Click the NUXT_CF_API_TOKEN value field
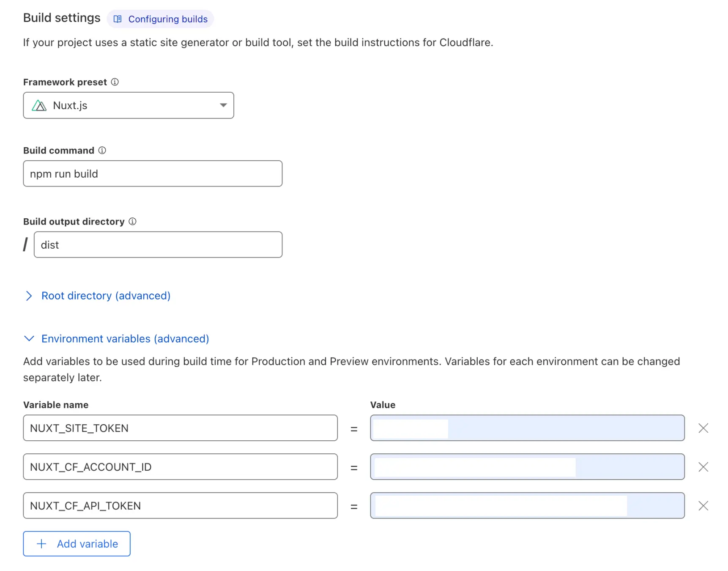Screen dimensions: 728x571 coord(527,506)
